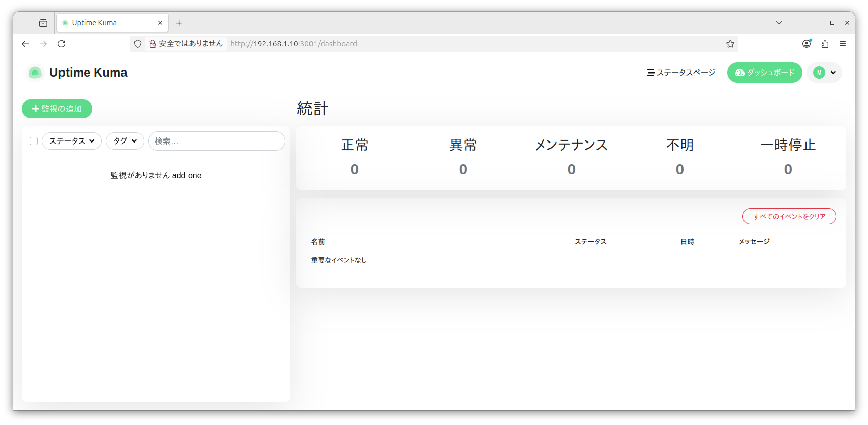This screenshot has width=868, height=425.
Task: List all tabs using the chevron
Action: pos(779,23)
